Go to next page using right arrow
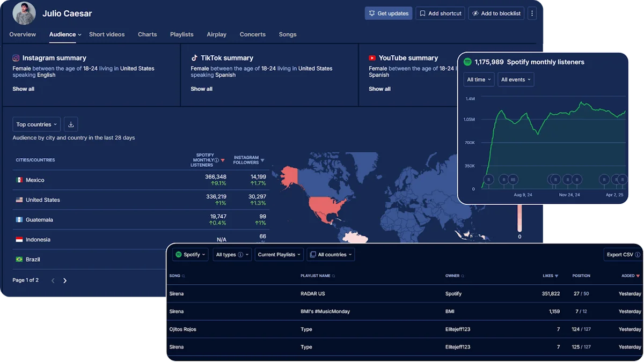 point(65,280)
